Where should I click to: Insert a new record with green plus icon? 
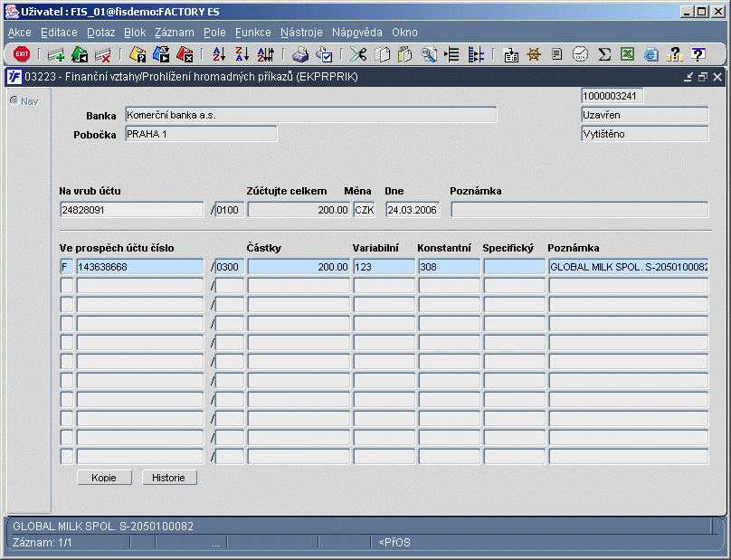(x=56, y=55)
